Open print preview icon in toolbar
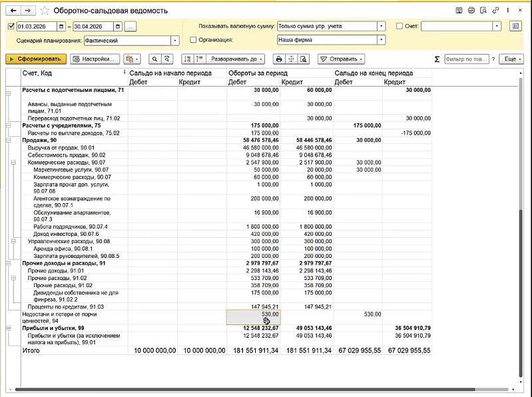This screenshot has height=397, width=532. [x=304, y=59]
